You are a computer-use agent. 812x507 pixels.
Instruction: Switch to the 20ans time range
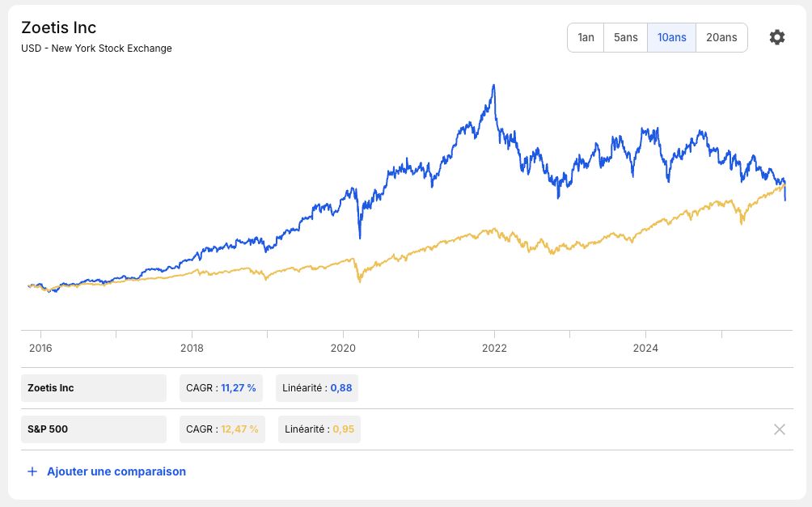(721, 37)
